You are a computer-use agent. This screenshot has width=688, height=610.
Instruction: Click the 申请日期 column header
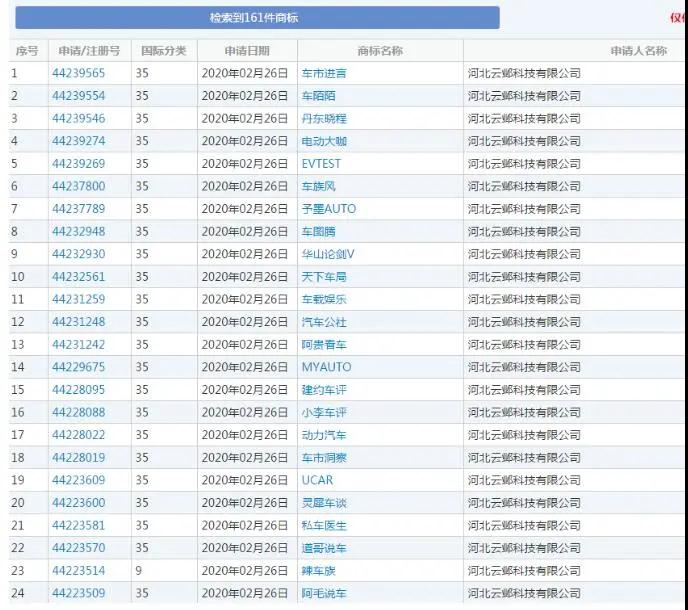(247, 51)
